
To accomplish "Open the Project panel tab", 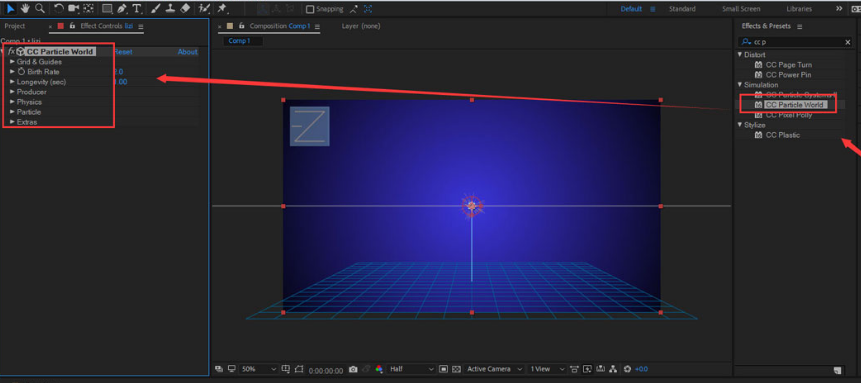I will (x=15, y=26).
